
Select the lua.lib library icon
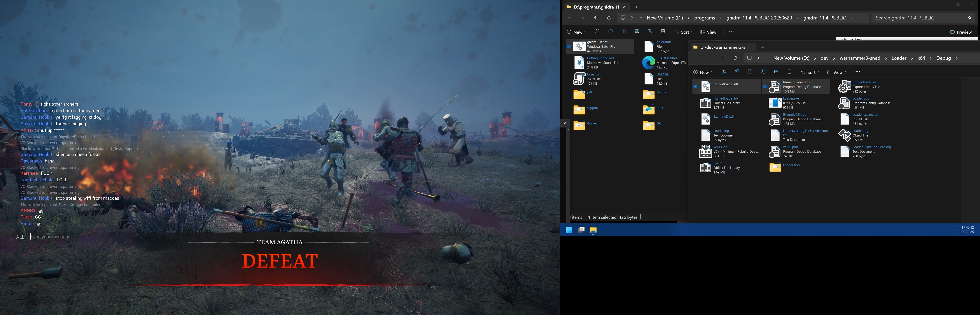point(706,168)
